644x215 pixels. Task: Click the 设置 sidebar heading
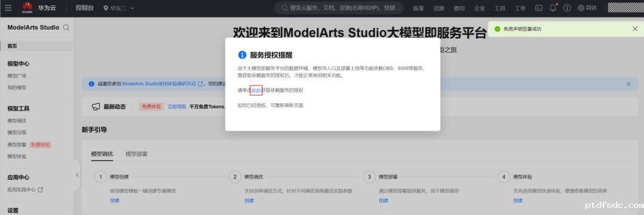[13, 210]
